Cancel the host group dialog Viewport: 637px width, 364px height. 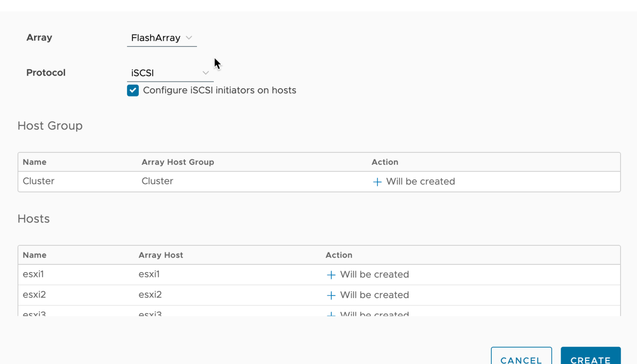click(521, 359)
